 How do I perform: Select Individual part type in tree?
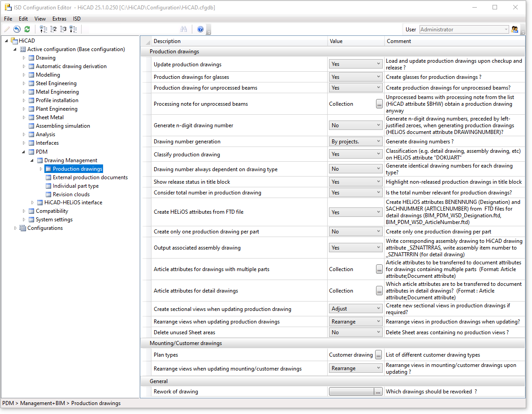point(75,186)
